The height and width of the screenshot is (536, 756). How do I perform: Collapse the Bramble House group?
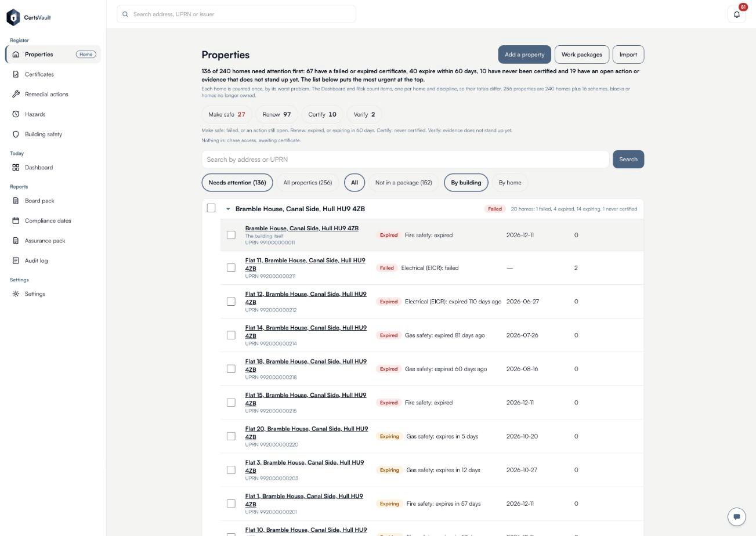228,209
